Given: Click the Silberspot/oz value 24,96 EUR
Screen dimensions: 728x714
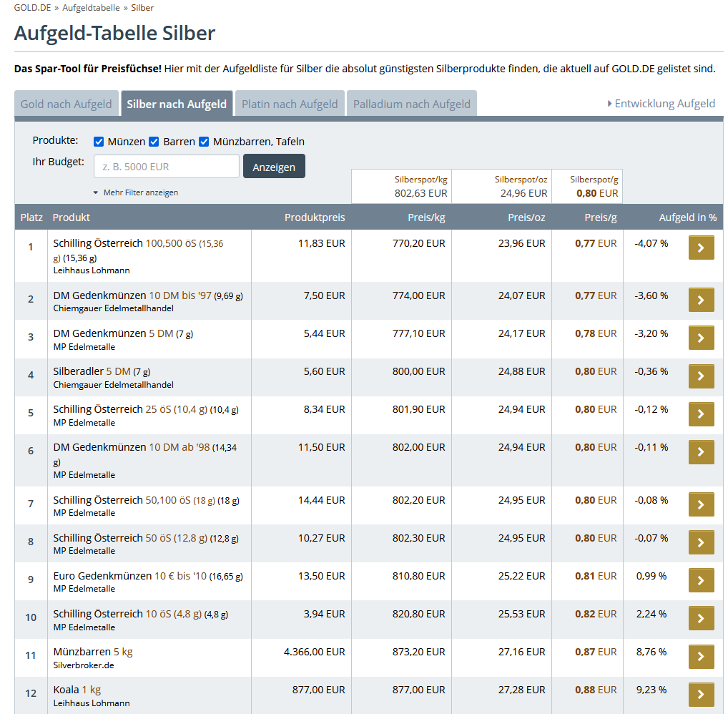Looking at the screenshot, I should pyautogui.click(x=523, y=193).
